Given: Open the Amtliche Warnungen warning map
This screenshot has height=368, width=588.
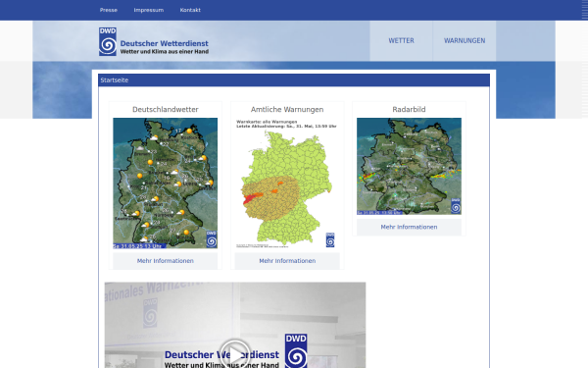Looking at the screenshot, I should pos(287,184).
